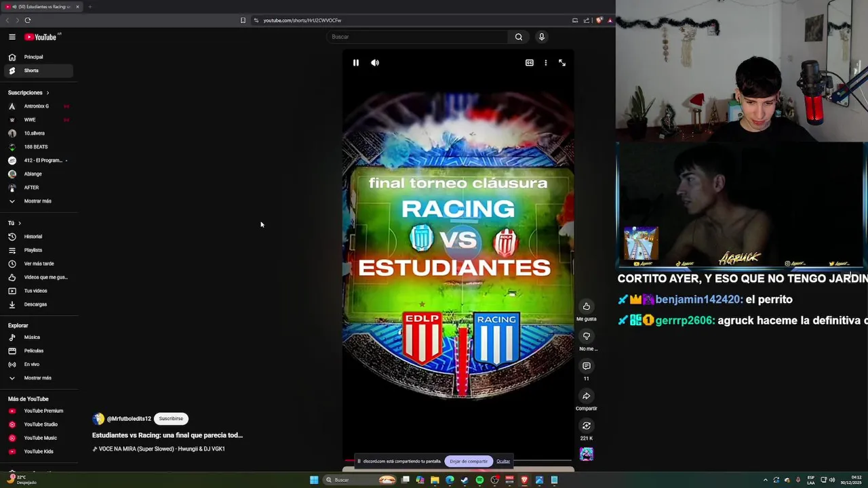This screenshot has width=868, height=488.
Task: Open WWE subscription channel
Action: (x=38, y=120)
